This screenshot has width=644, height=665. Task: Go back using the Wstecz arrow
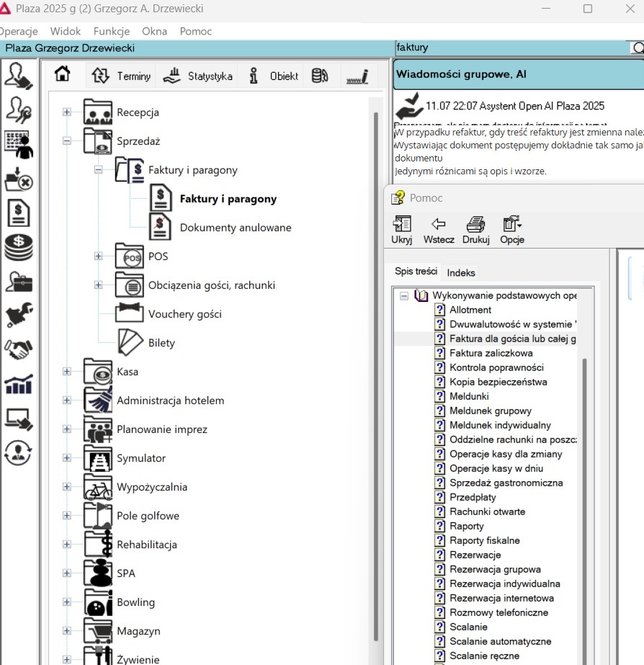(x=438, y=230)
